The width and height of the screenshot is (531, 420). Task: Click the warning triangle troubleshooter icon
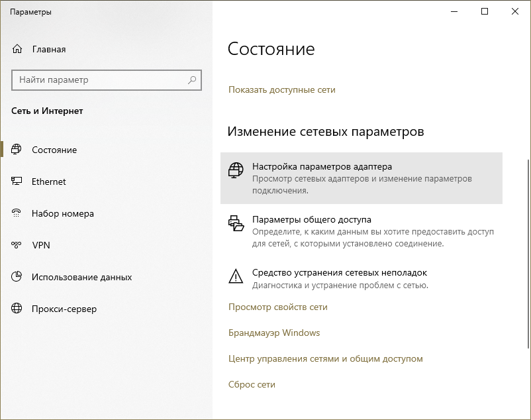coord(236,276)
